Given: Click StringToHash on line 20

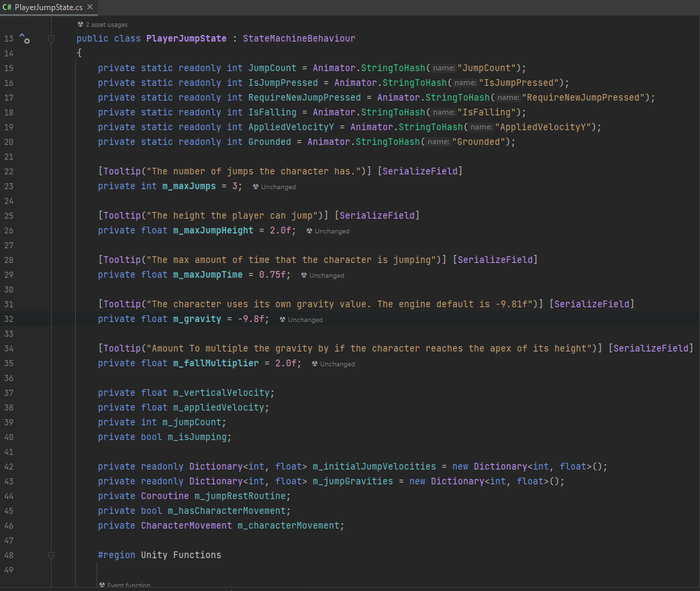Looking at the screenshot, I should 387,142.
